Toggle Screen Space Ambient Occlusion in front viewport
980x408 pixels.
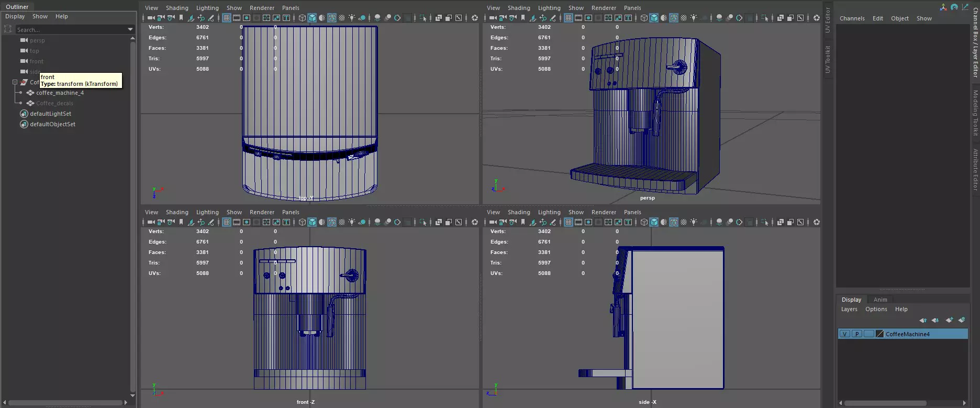tap(377, 222)
